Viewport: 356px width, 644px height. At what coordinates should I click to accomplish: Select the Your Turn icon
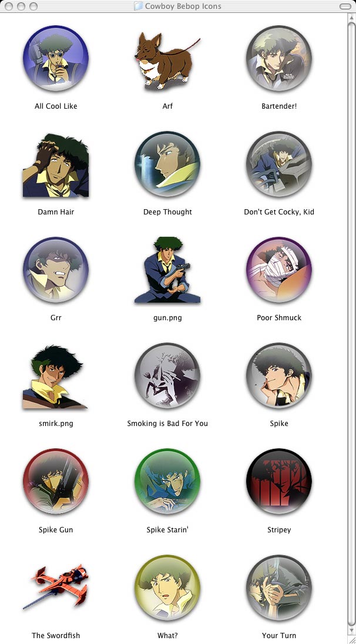pyautogui.click(x=279, y=588)
